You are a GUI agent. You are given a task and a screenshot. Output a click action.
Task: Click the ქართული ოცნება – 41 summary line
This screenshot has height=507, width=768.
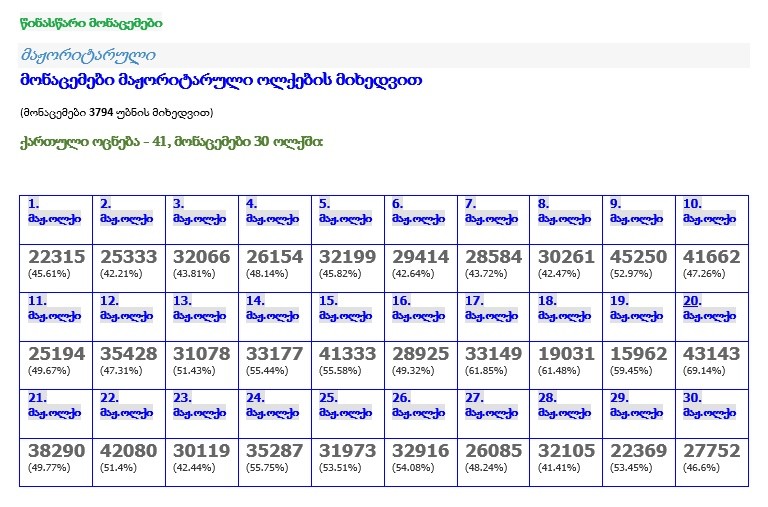coord(171,142)
